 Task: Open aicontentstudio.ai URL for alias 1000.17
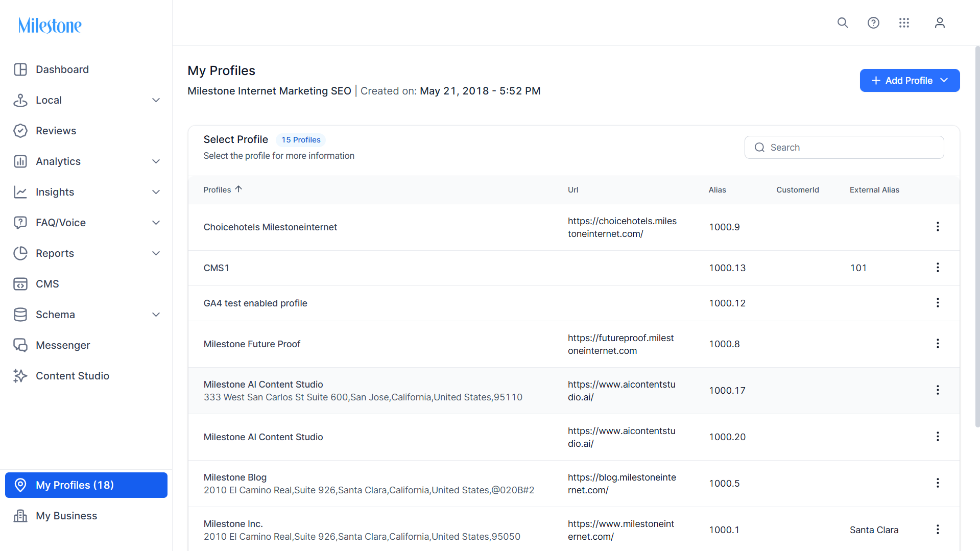click(x=622, y=391)
